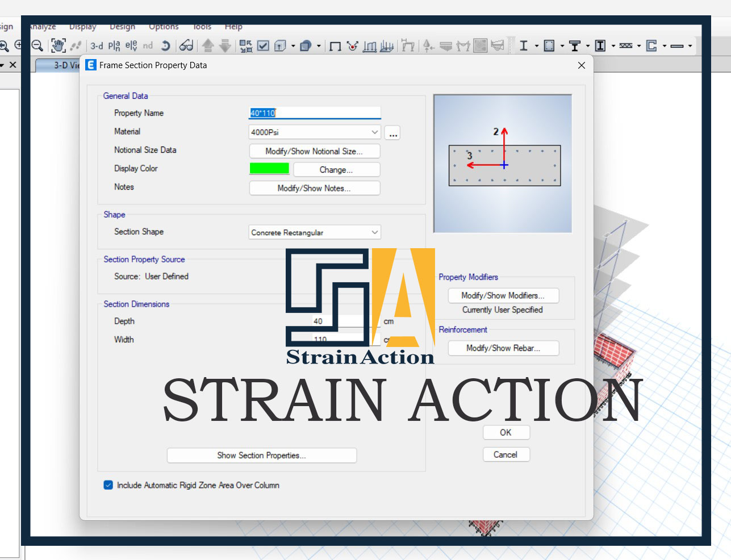The image size is (731, 560).
Task: Click the glasses perspective toggle icon
Action: [186, 46]
